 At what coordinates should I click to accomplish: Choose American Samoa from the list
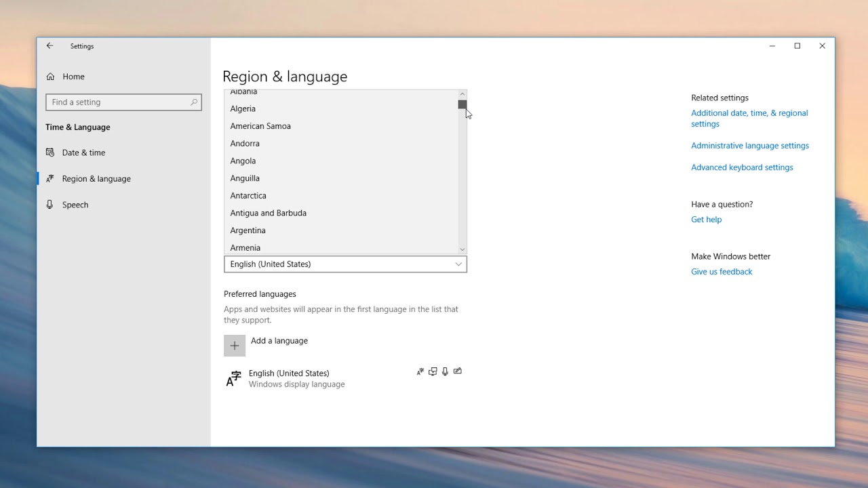[341, 126]
